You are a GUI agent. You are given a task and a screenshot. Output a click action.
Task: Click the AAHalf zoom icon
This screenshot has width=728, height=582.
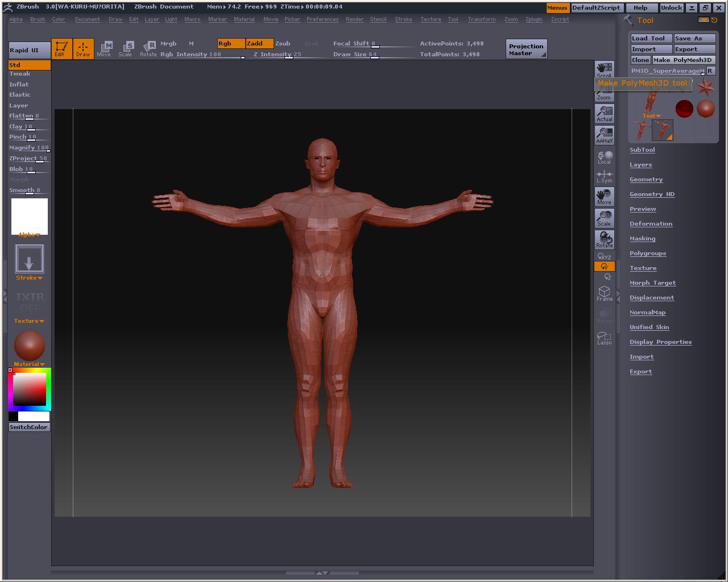tap(604, 135)
